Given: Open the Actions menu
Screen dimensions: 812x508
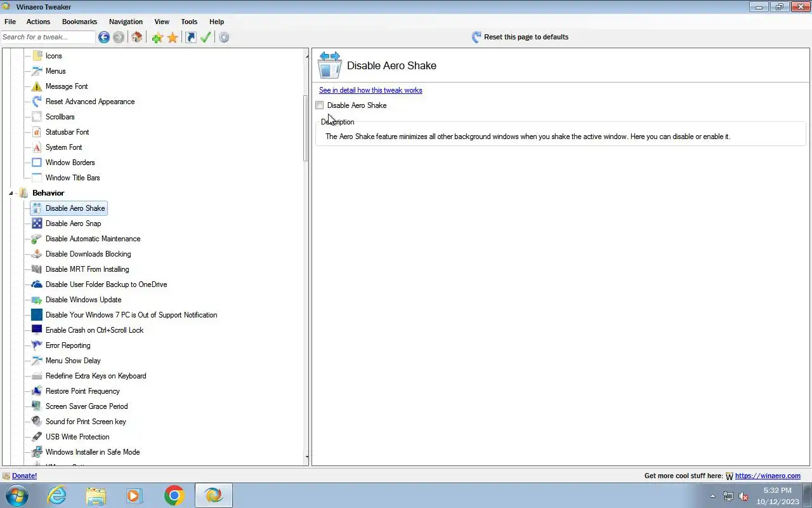Looking at the screenshot, I should [x=38, y=22].
